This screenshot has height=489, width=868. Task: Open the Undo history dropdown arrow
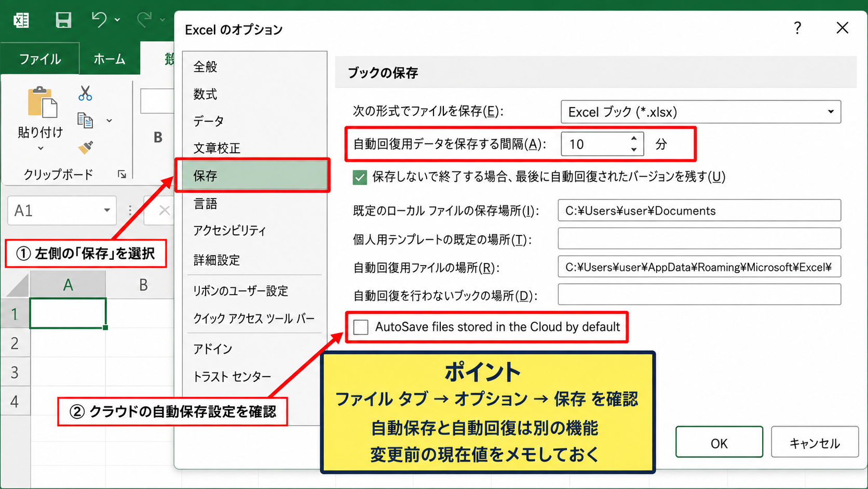coord(117,20)
